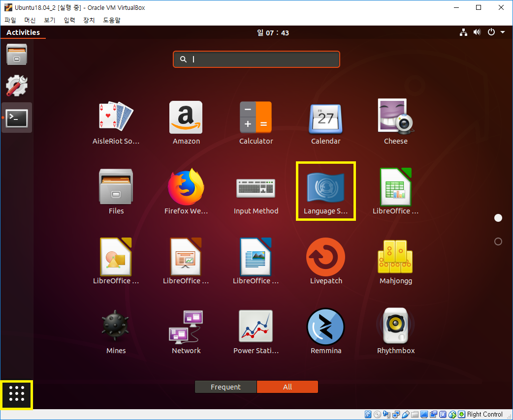The width and height of the screenshot is (513, 420).
Task: Open the 장치 menu in VirtualBox
Action: click(89, 20)
